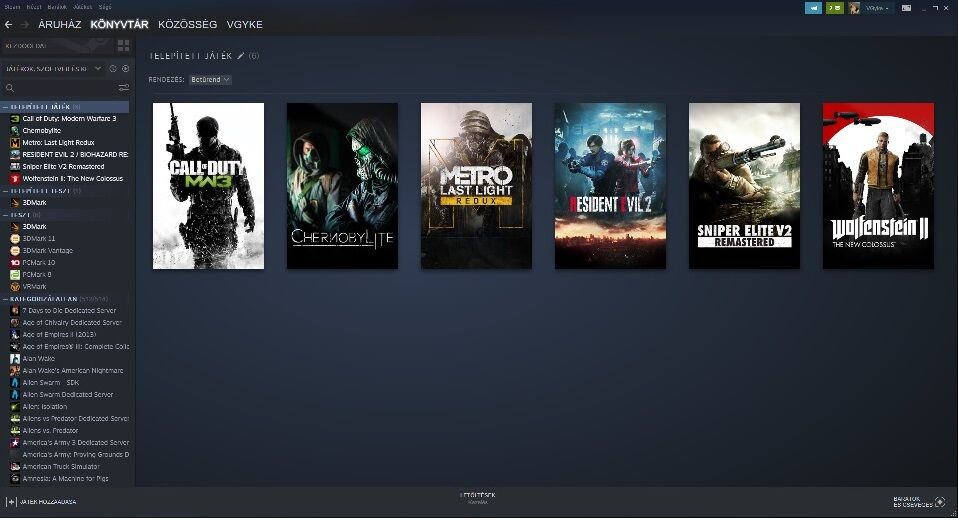Open Letöltések downloads at bottom center
The image size is (958, 520).
(x=478, y=498)
